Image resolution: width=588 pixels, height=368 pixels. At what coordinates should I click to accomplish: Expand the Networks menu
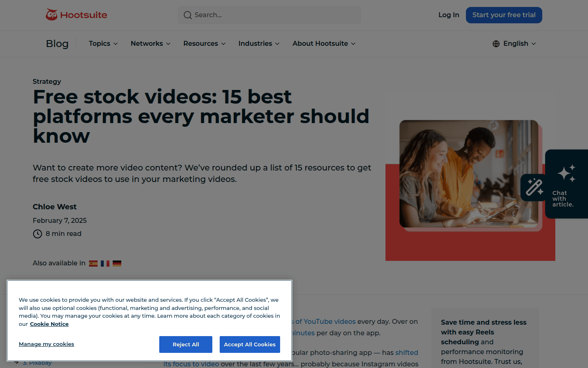point(150,44)
